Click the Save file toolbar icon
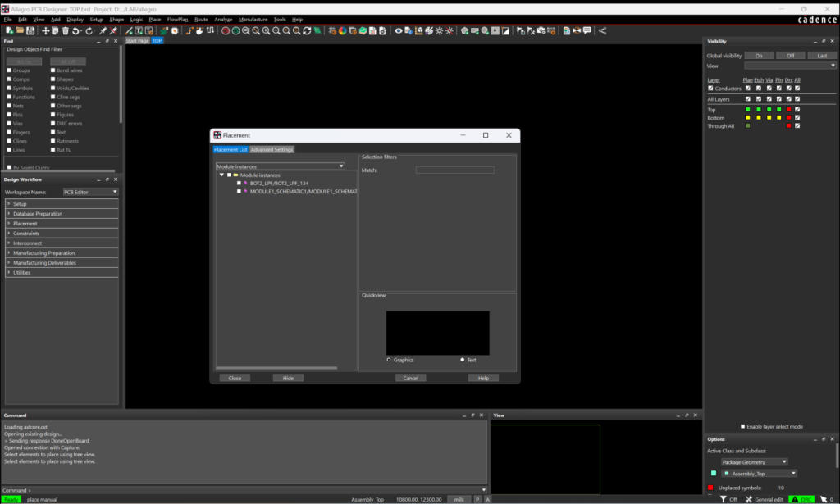This screenshot has height=504, width=840. click(30, 30)
